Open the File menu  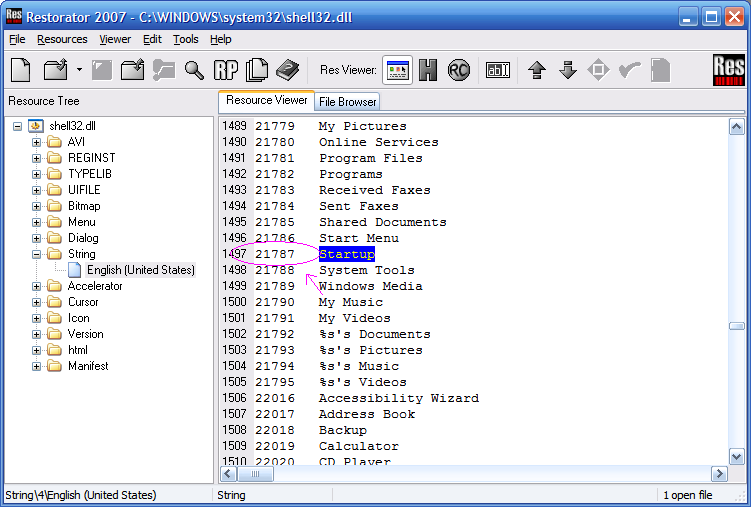pos(17,39)
